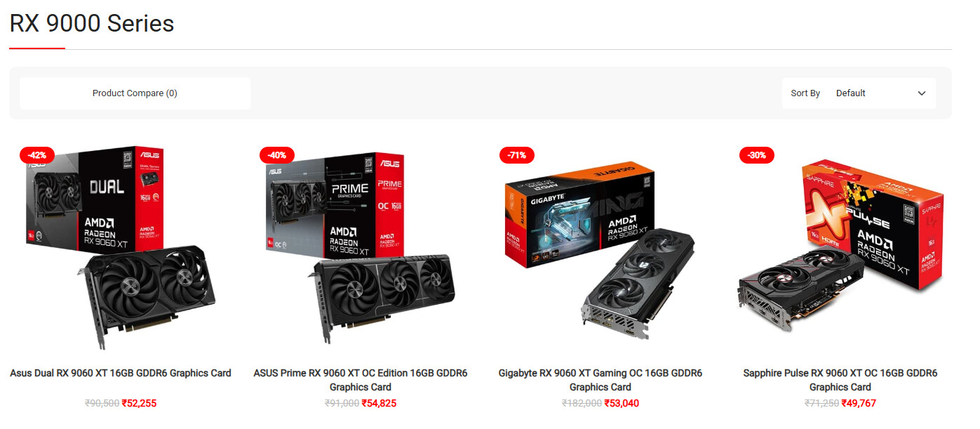
Task: Click the Sort By dropdown chevron arrow
Action: point(922,93)
